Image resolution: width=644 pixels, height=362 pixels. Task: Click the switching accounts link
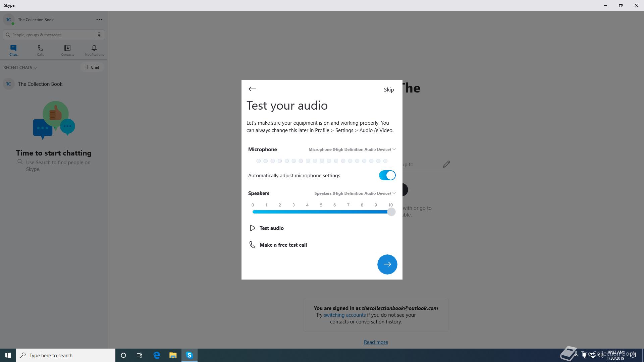tap(344, 315)
